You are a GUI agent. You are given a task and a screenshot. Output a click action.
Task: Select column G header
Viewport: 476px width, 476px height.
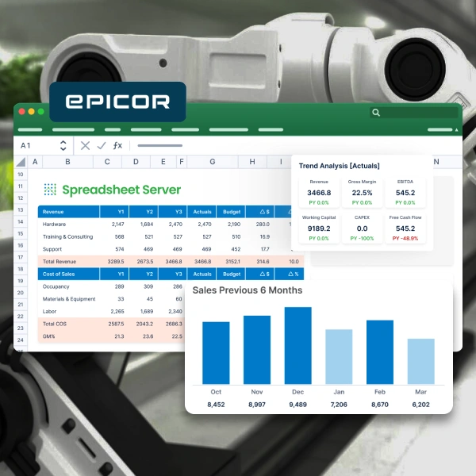click(213, 162)
